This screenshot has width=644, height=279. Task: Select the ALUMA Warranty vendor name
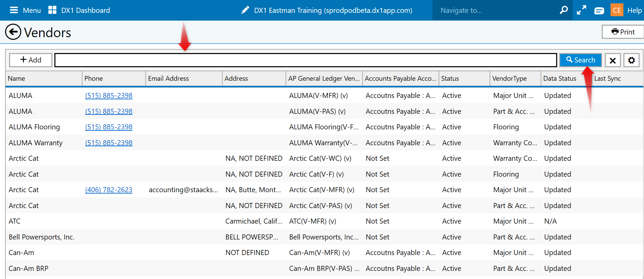(x=36, y=143)
